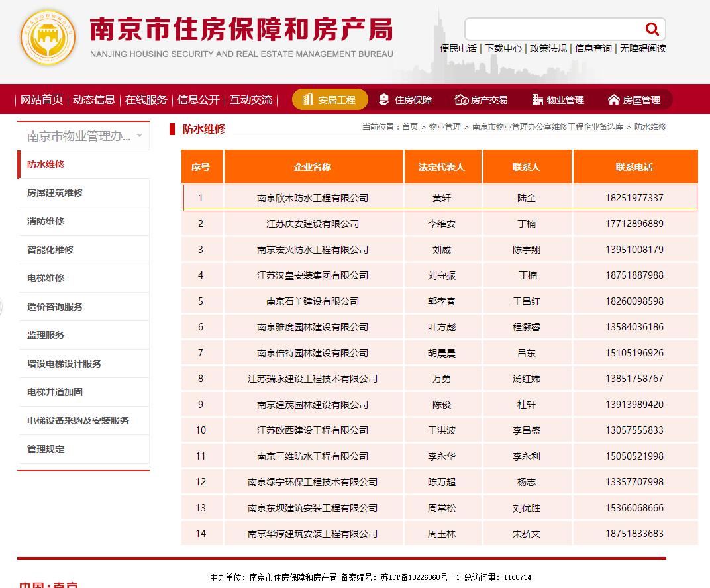Open the 无障碍阅读 link

[642, 48]
